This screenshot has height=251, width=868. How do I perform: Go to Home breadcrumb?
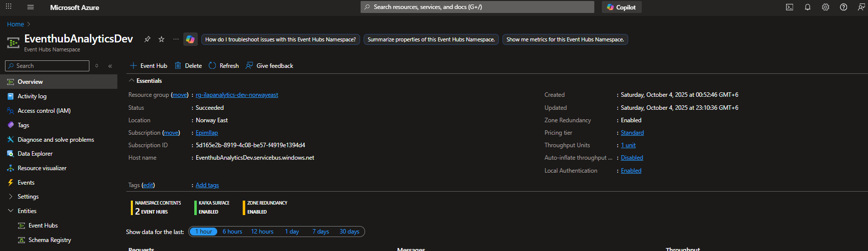(x=15, y=24)
